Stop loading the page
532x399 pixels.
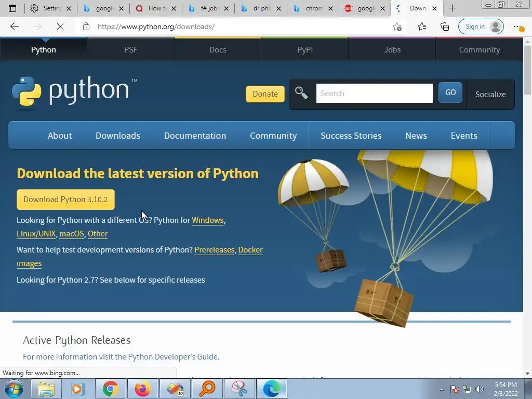60,26
